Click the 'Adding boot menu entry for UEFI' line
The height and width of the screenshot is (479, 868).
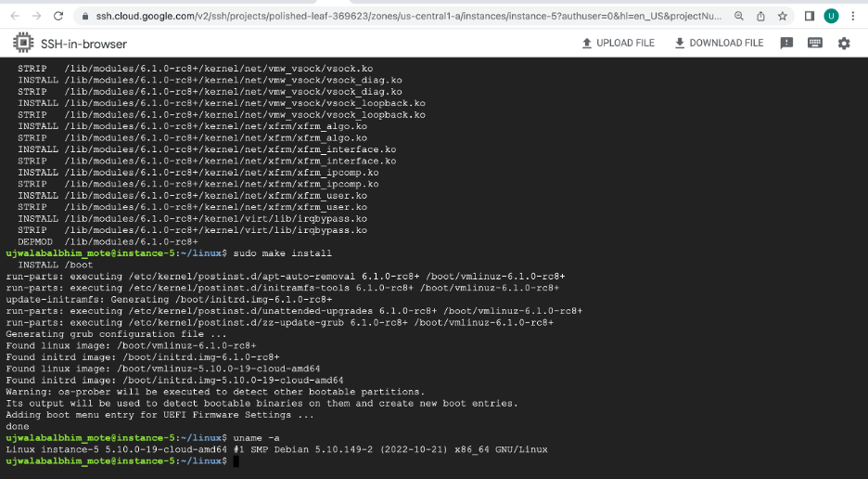coord(160,415)
